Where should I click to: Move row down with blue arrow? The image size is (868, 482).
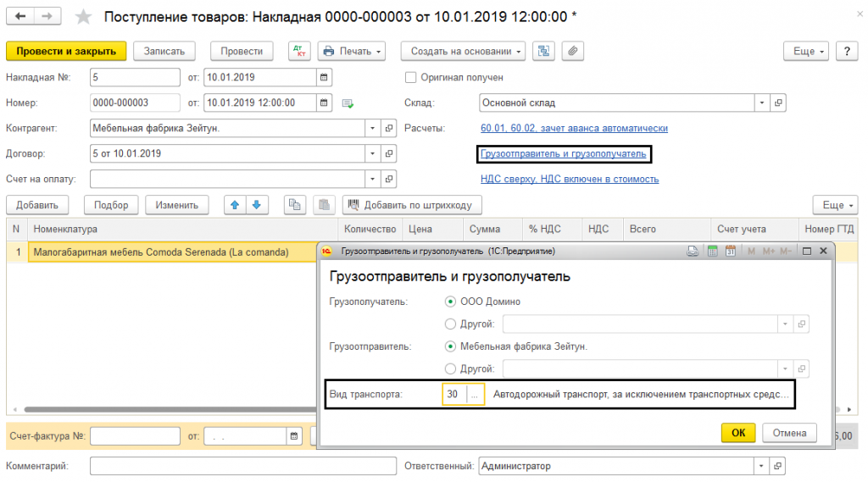click(x=255, y=205)
